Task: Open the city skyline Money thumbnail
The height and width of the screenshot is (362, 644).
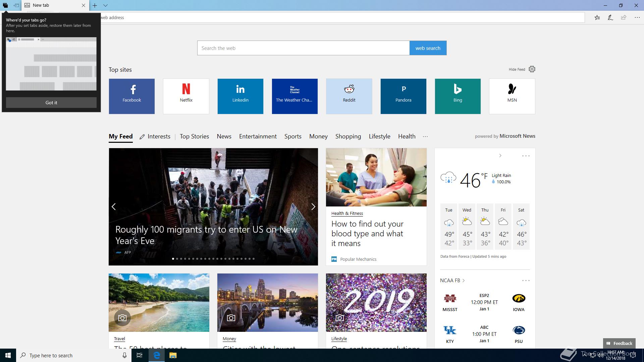Action: point(268,303)
